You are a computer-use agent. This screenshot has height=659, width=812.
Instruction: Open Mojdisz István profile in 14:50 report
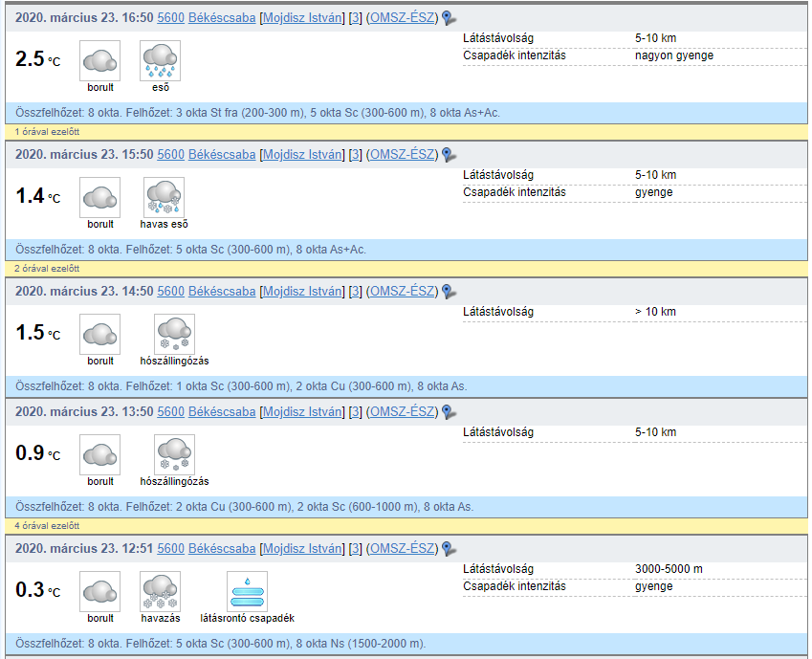point(302,292)
